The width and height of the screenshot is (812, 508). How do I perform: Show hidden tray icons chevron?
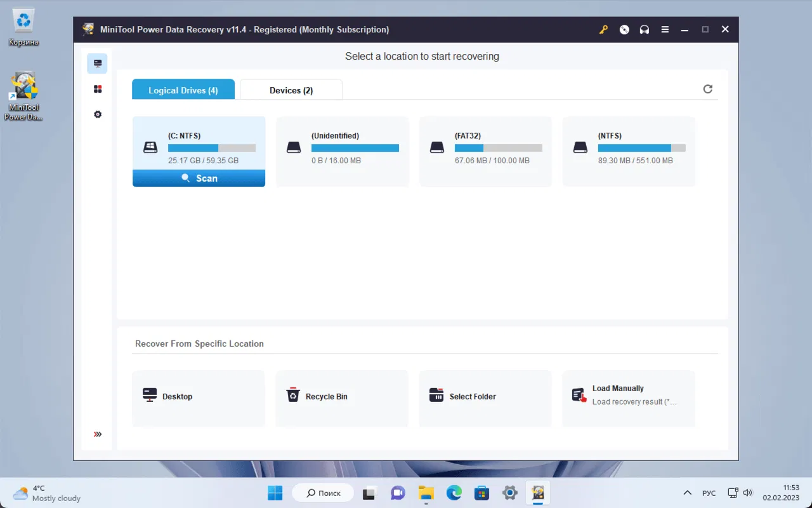(x=687, y=493)
